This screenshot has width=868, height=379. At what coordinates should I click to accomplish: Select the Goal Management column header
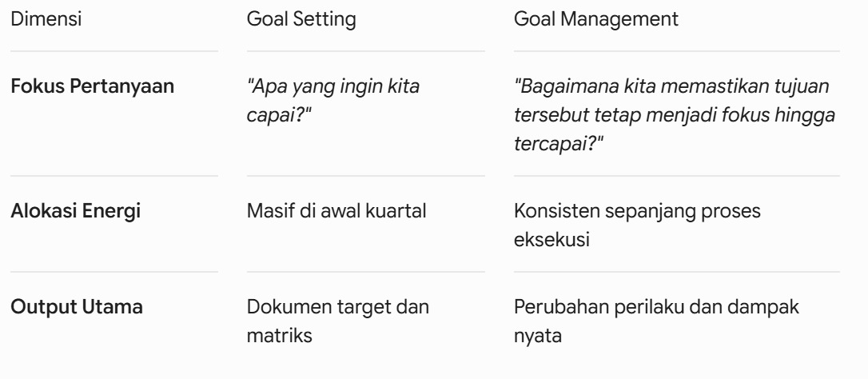(595, 19)
